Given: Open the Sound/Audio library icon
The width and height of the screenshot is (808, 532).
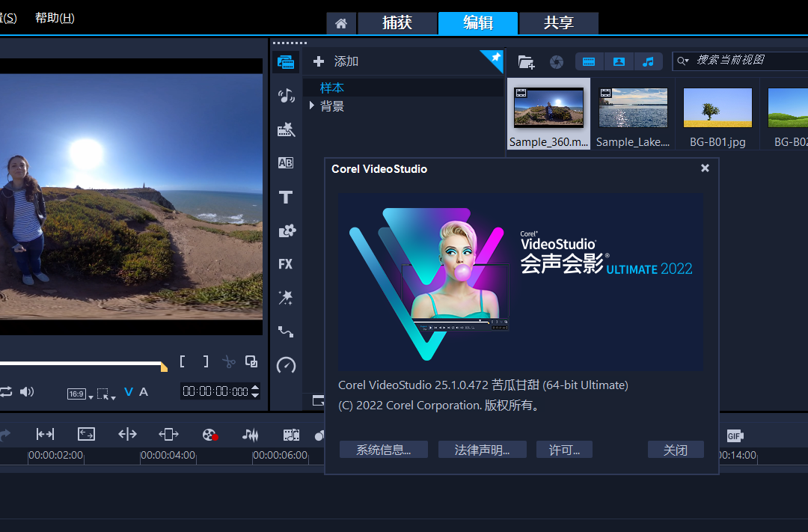Looking at the screenshot, I should tap(286, 96).
